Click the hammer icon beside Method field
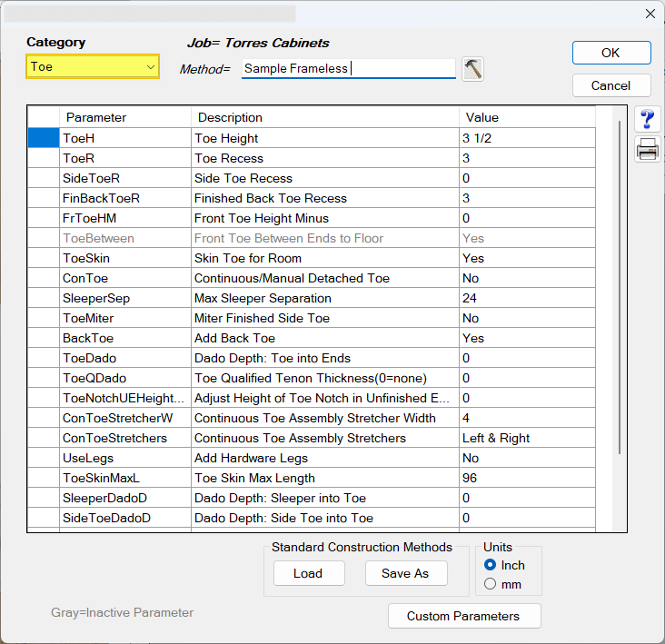This screenshot has width=665, height=644. pyautogui.click(x=472, y=69)
